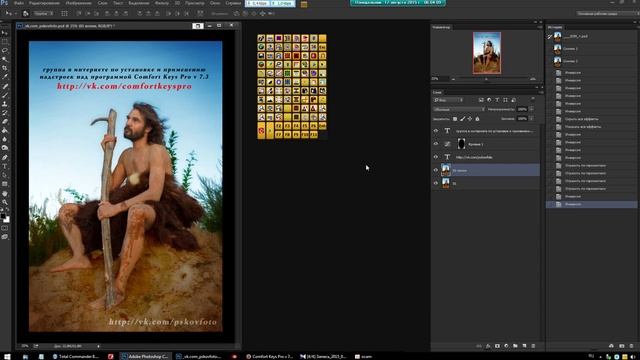Open Comfort Keys Pro taskbar button
The width and height of the screenshot is (640, 360).
pos(269,356)
